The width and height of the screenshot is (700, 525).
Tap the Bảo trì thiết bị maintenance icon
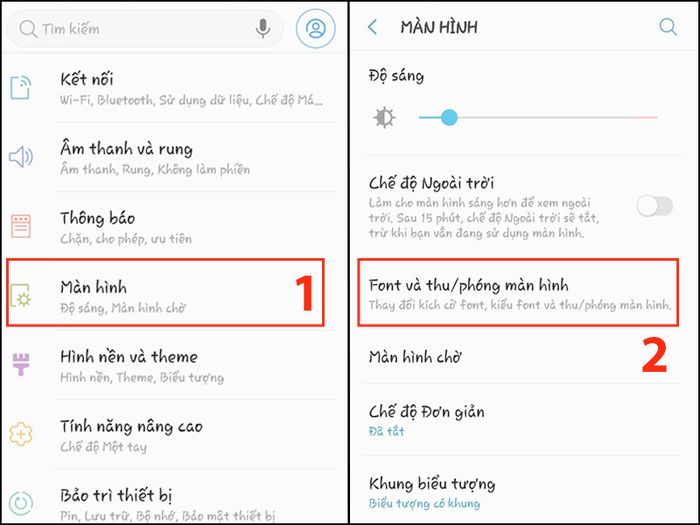(21, 503)
